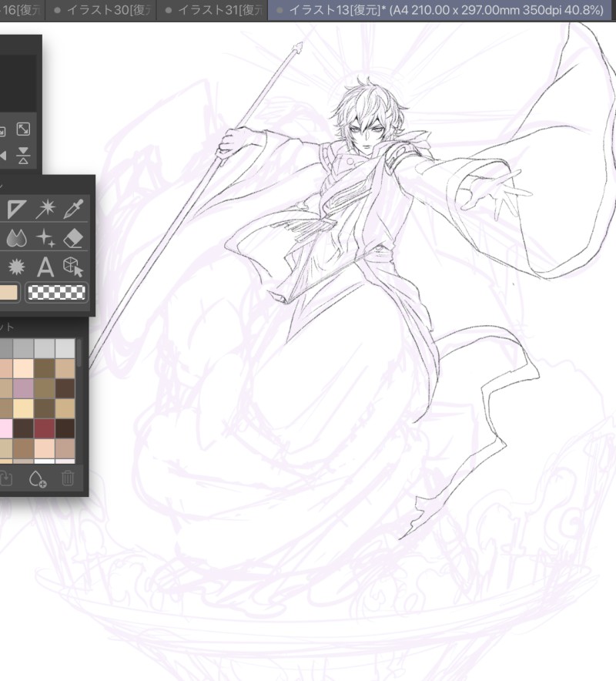Pick the dark chocolate brown swatch beside mauve row
Screen dimensions: 616x681
pyautogui.click(x=65, y=388)
